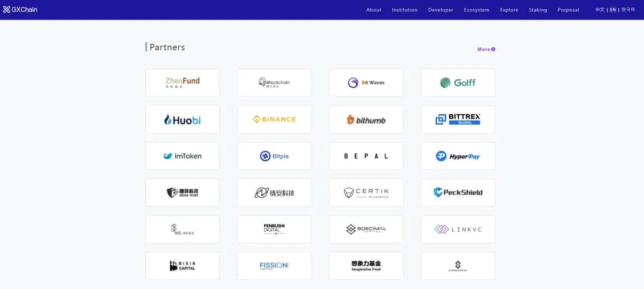The width and height of the screenshot is (644, 289).
Task: Click the GXChain logo in header
Action: pyautogui.click(x=20, y=10)
